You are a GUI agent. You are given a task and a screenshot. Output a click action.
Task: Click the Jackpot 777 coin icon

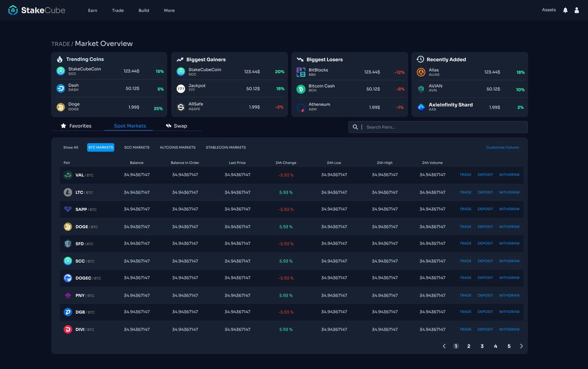tap(181, 89)
